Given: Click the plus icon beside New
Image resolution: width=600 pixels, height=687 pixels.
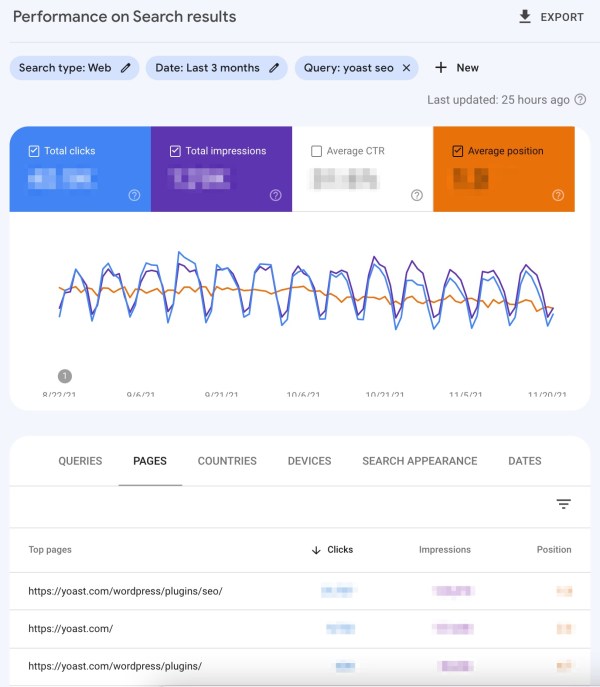Looking at the screenshot, I should [441, 67].
